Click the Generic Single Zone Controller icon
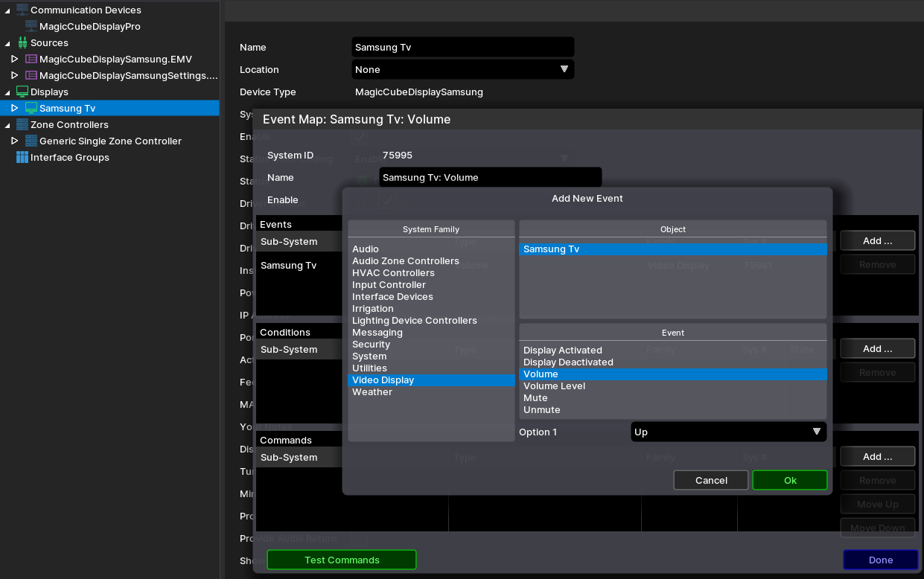 coord(31,141)
